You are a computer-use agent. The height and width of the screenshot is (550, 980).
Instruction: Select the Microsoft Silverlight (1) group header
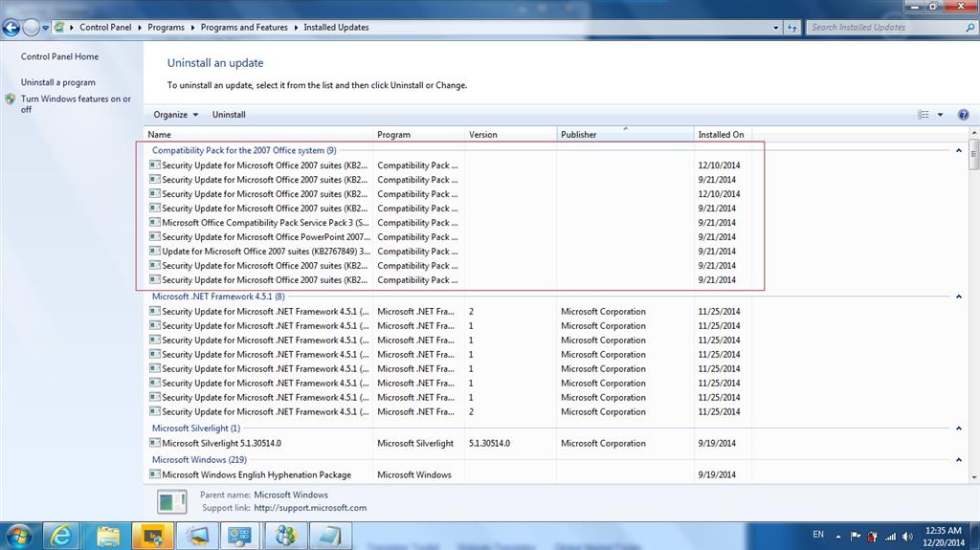coord(195,429)
